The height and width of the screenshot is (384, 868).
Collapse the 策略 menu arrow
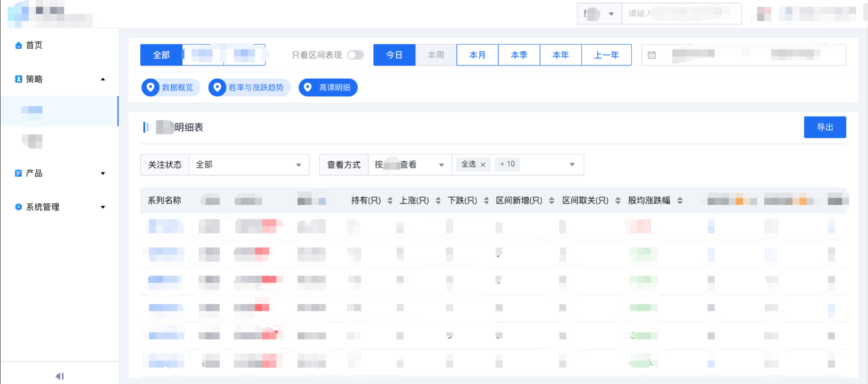click(103, 79)
